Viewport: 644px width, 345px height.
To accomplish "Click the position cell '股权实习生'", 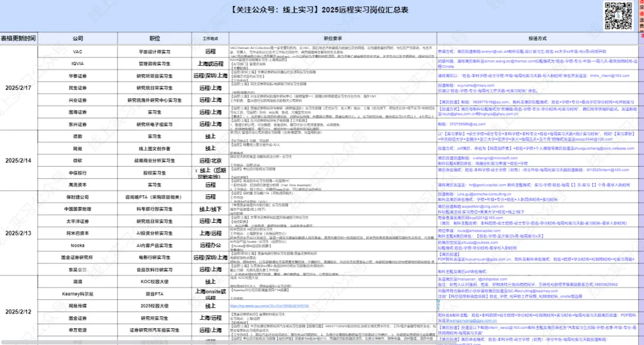I will 154,173.
